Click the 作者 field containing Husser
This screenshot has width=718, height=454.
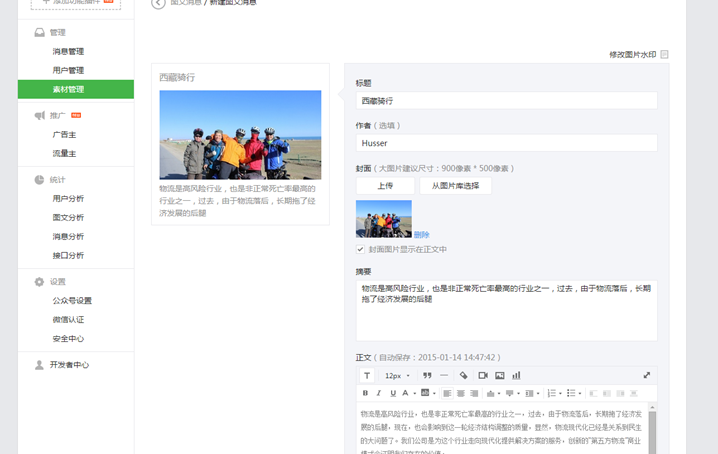506,143
